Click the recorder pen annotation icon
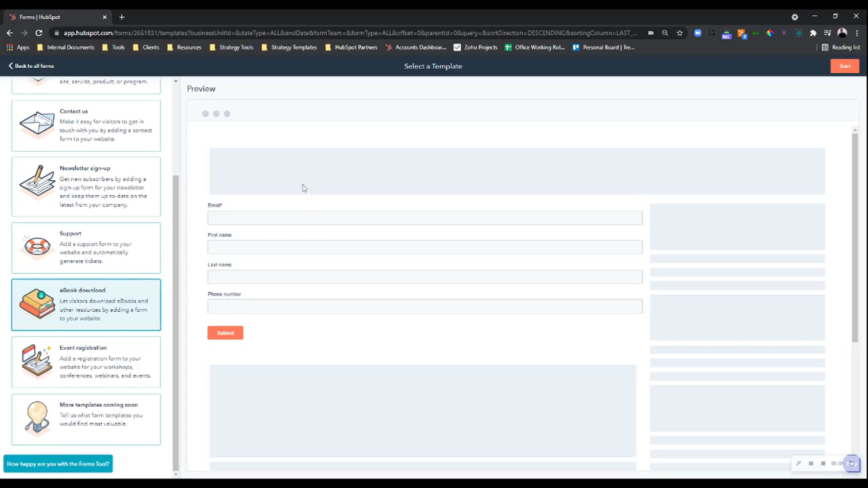This screenshot has width=868, height=488. (798, 463)
